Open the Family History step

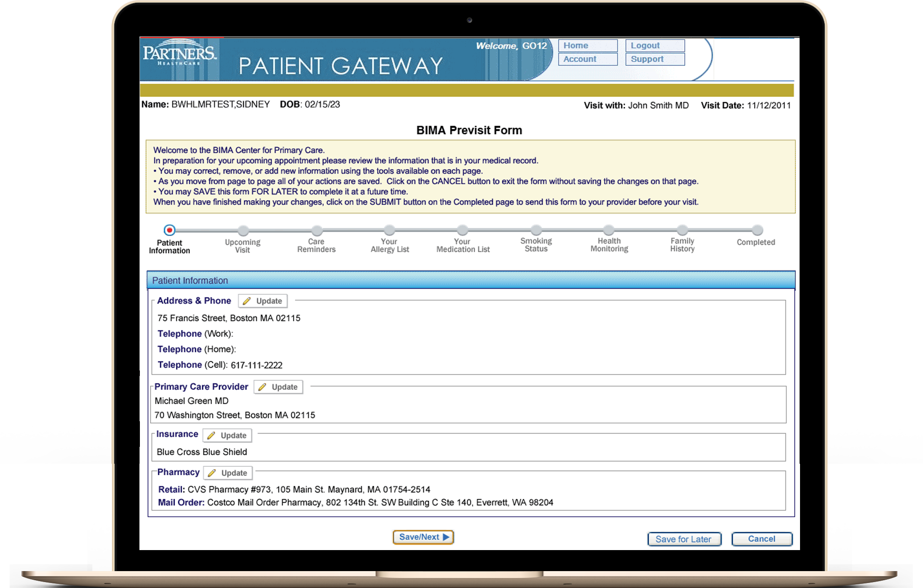click(683, 230)
